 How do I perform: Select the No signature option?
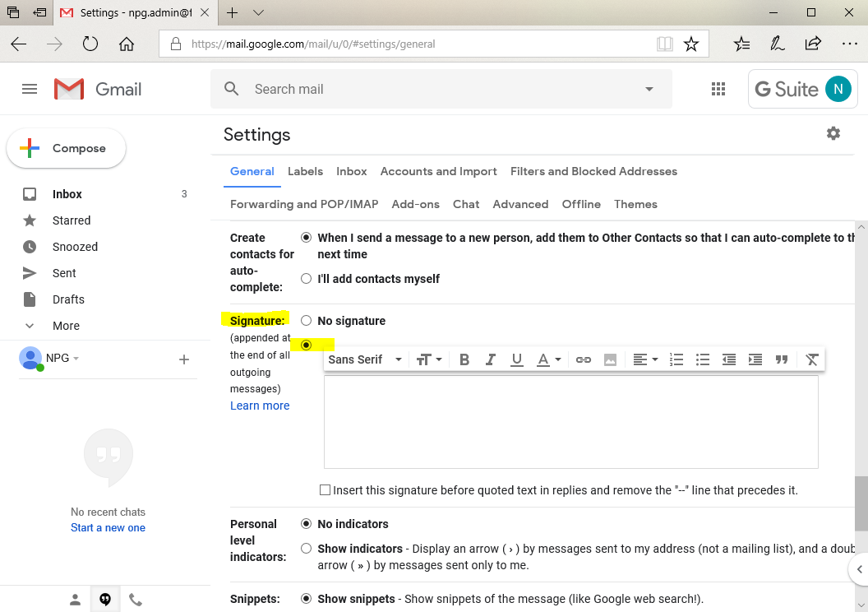click(x=306, y=321)
